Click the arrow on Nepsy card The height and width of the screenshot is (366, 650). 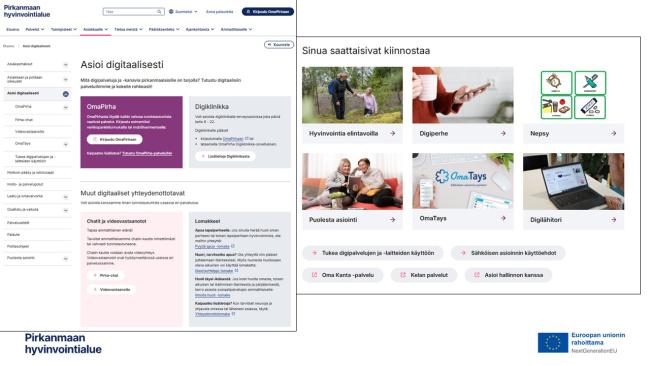pyautogui.click(x=614, y=133)
